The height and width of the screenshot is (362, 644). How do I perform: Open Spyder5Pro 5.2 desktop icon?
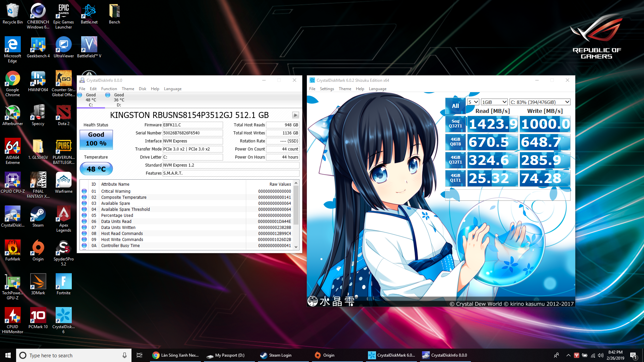pyautogui.click(x=63, y=253)
